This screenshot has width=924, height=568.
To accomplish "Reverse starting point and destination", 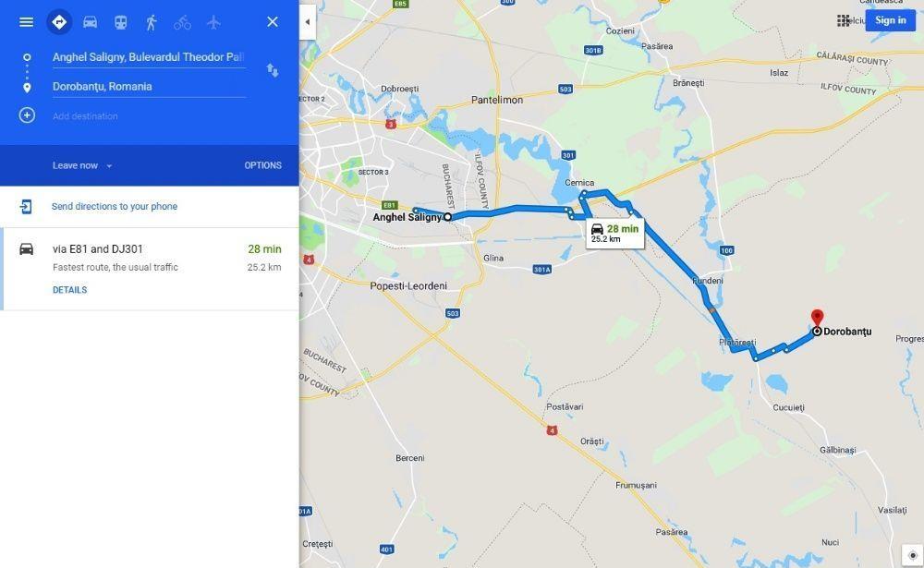I will click(x=273, y=70).
